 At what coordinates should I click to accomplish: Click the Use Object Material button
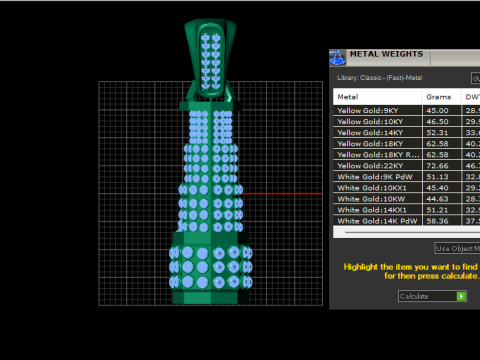[457, 248]
